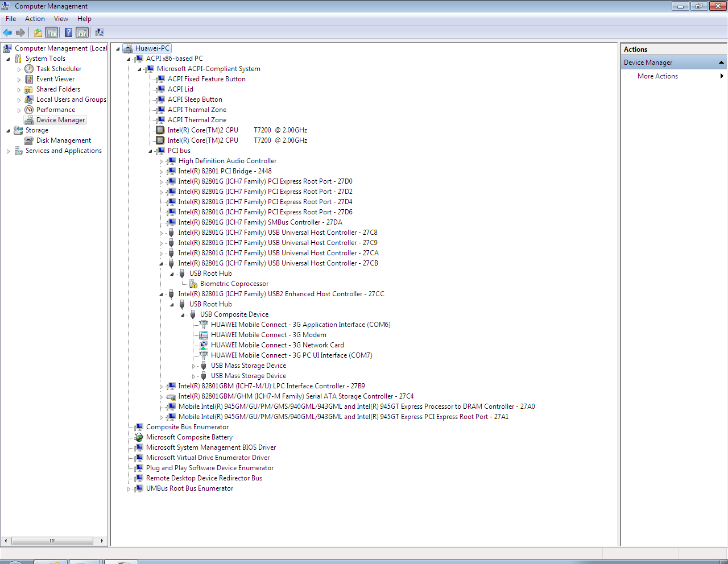This screenshot has width=728, height=564.
Task: Click the Huawei-PC computer icon
Action: tap(128, 48)
